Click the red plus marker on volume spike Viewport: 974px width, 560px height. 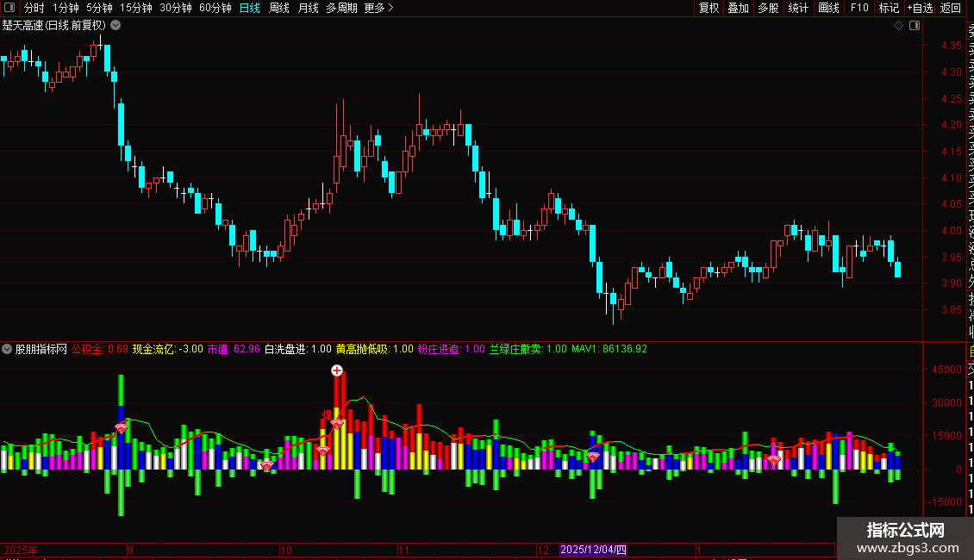tap(337, 370)
